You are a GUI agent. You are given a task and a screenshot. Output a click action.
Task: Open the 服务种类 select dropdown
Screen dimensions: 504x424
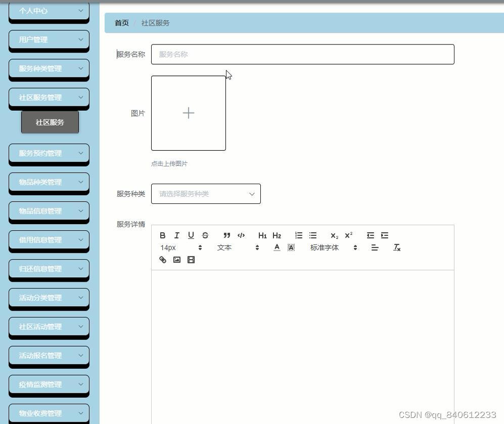[x=206, y=194]
